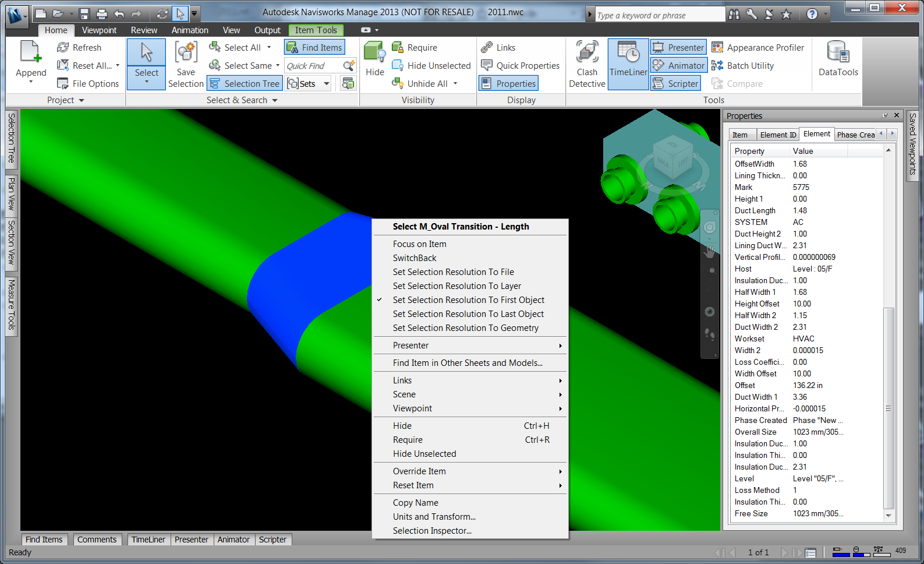Open the Viewpoint submenu in context menu

pos(470,408)
